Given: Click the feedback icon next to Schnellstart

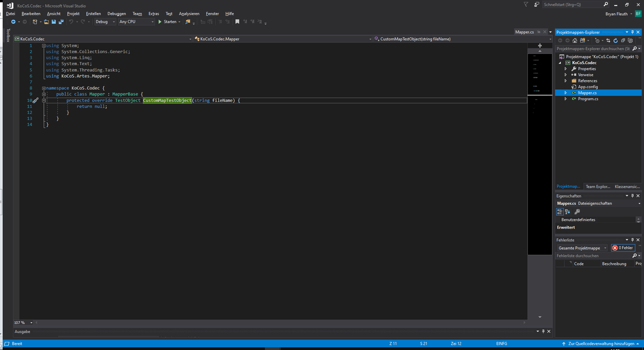Looking at the screenshot, I should click(537, 5).
